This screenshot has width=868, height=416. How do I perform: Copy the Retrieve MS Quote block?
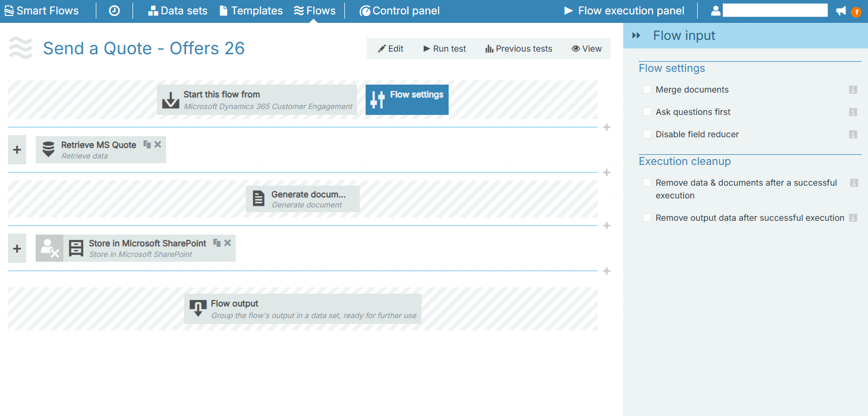pos(147,144)
